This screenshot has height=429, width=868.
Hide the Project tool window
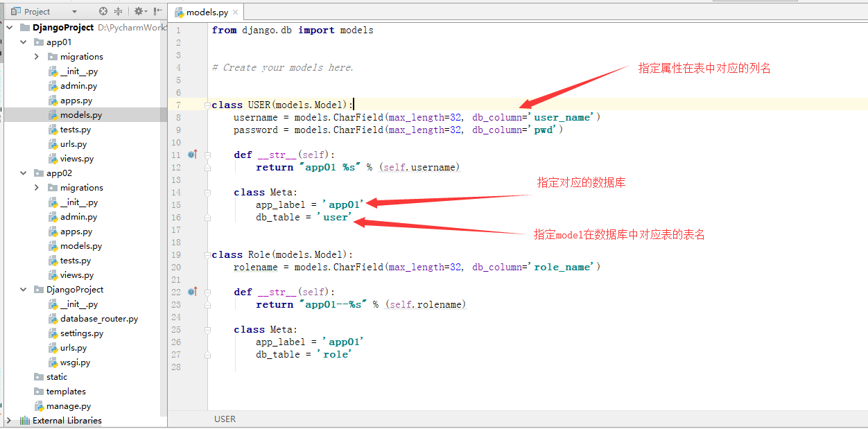158,11
